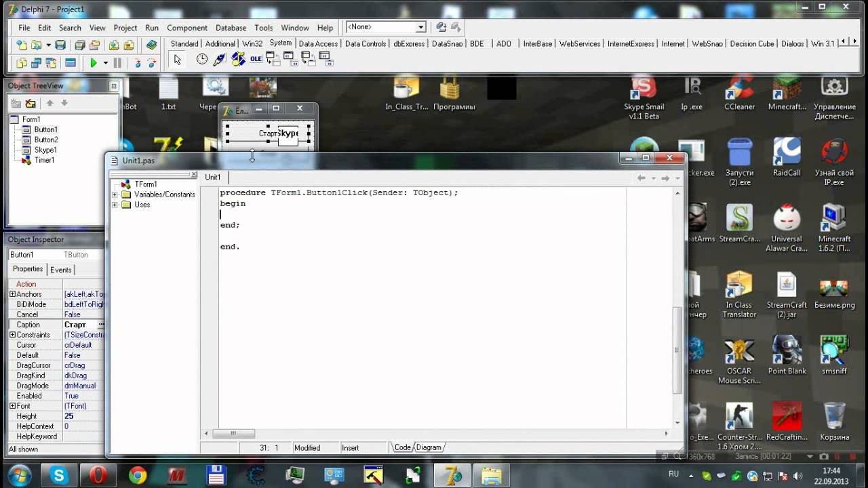Open the dropdown arrow beside Run button

pyautogui.click(x=105, y=63)
